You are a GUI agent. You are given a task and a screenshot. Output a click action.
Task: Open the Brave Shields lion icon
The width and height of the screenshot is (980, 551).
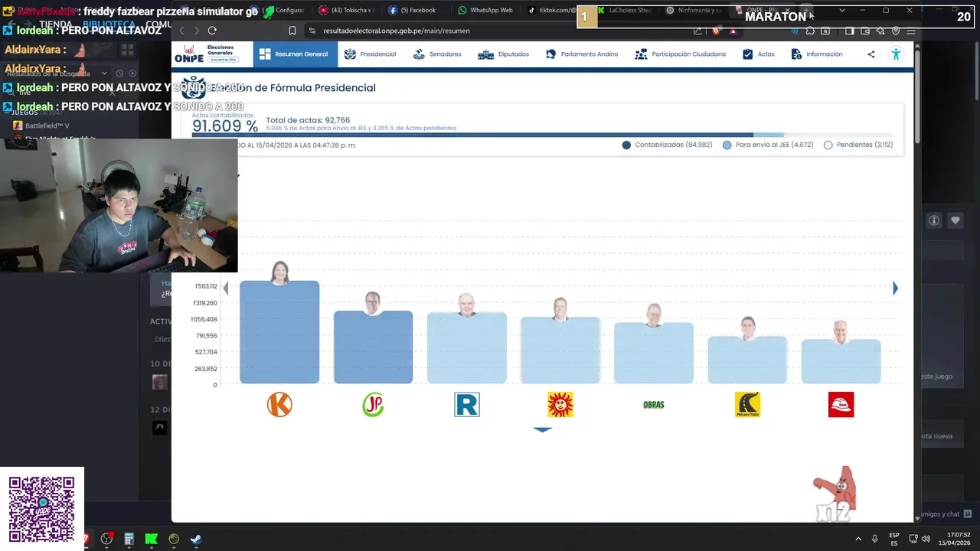click(x=716, y=31)
